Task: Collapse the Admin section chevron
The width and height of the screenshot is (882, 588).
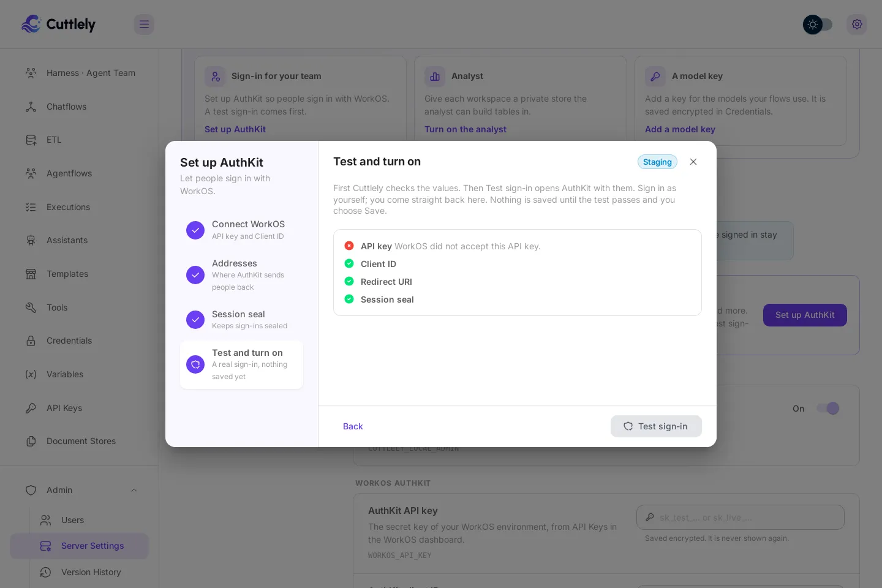Action: click(x=134, y=490)
